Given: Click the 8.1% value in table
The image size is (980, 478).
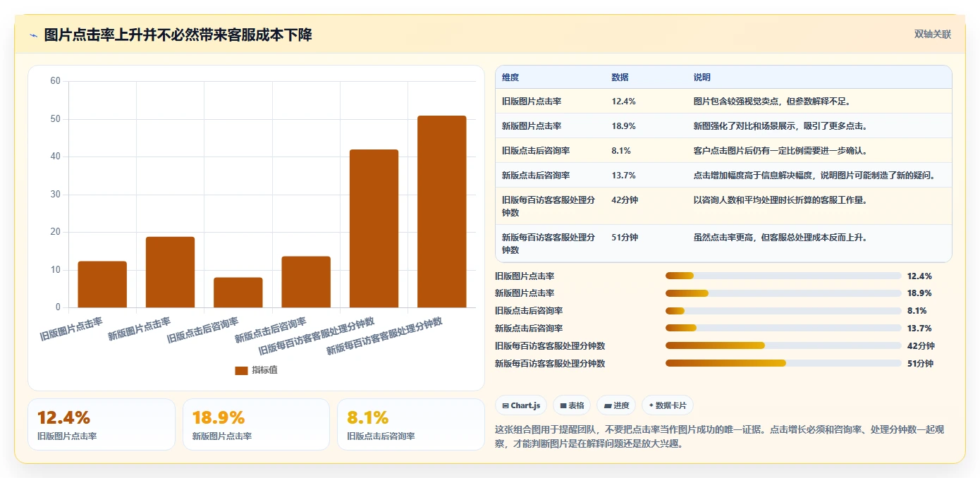Looking at the screenshot, I should pyautogui.click(x=621, y=151).
